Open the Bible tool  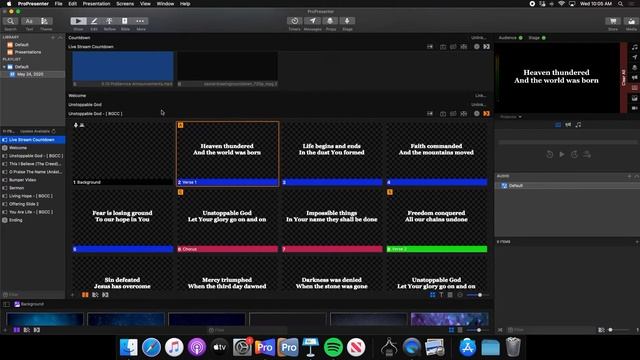coord(125,21)
